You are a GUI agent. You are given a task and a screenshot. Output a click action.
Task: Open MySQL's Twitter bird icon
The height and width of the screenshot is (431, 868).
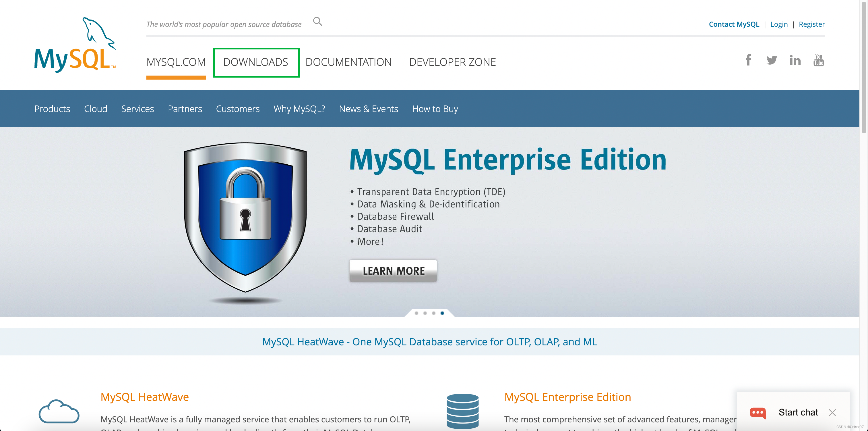tap(772, 60)
